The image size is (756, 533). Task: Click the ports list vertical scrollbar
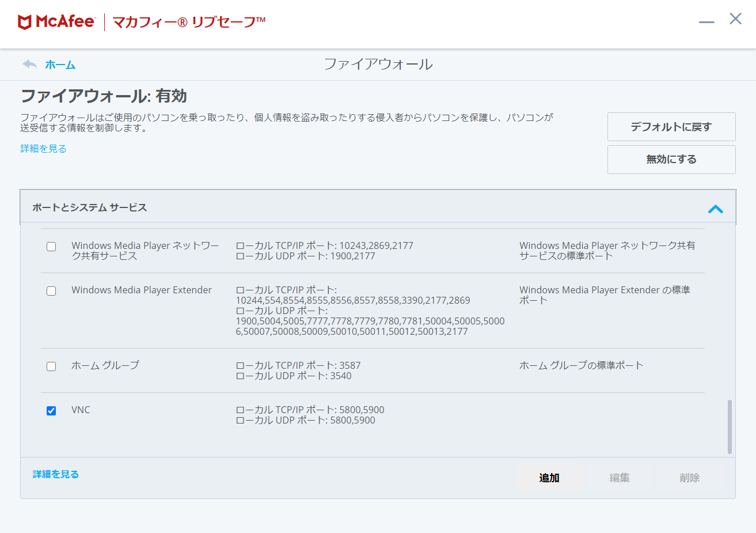pyautogui.click(x=730, y=426)
